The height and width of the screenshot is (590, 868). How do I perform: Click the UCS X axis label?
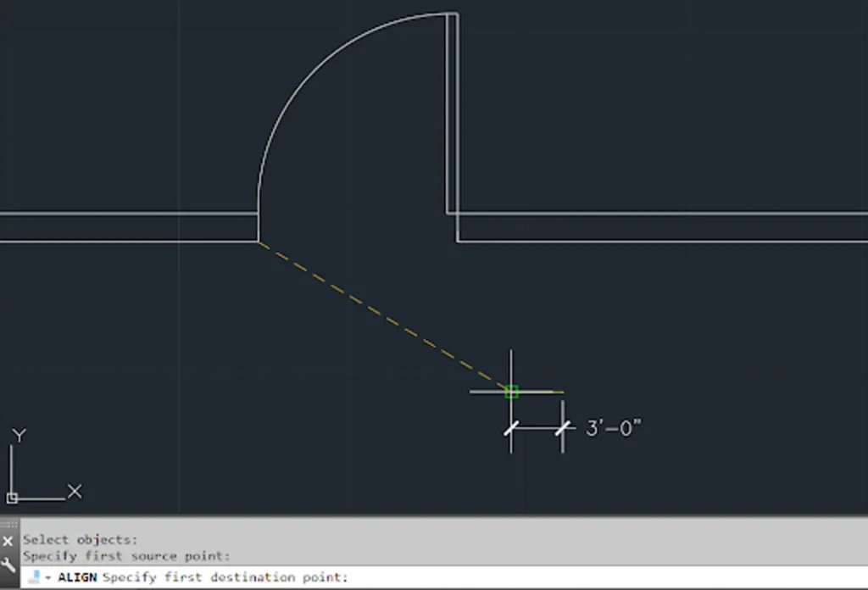click(x=75, y=492)
